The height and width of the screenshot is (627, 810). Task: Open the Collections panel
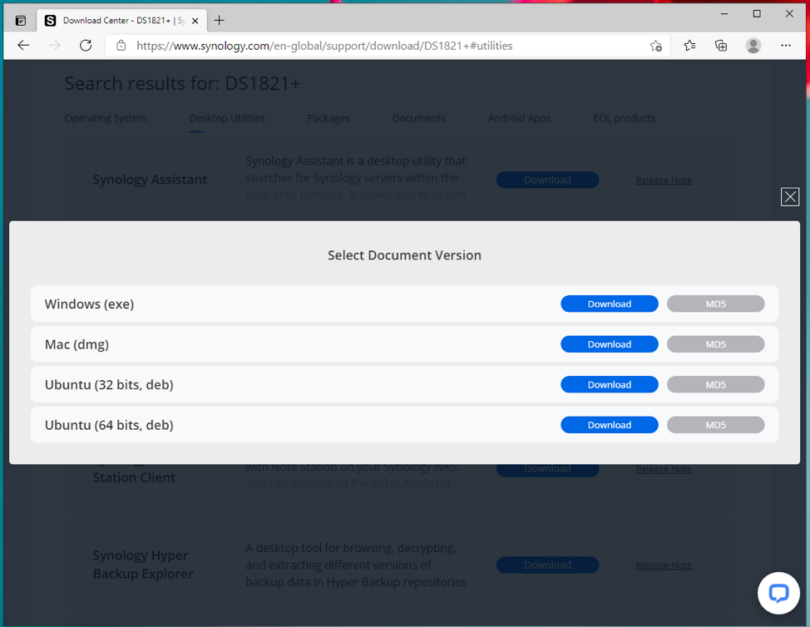click(721, 45)
